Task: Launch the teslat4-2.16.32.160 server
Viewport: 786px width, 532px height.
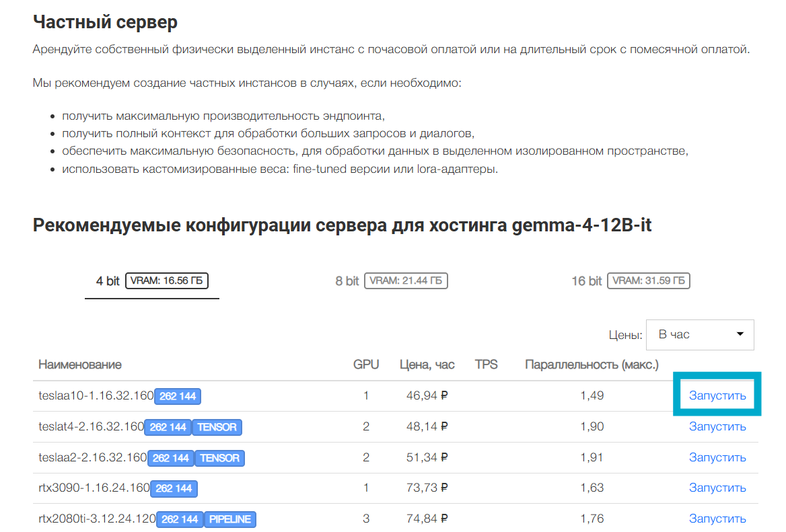Action: [717, 427]
